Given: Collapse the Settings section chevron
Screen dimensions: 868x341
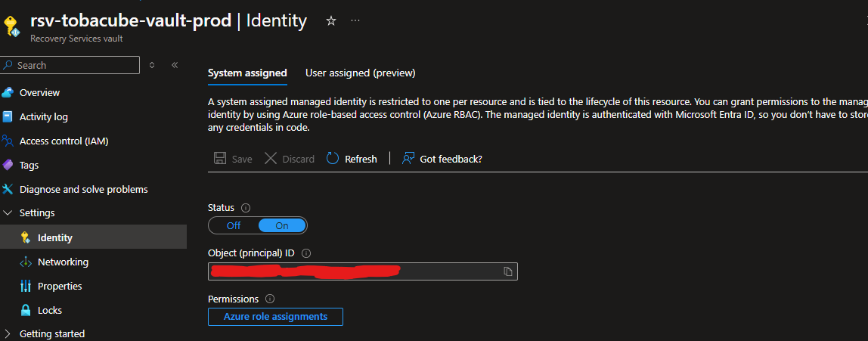Looking at the screenshot, I should tap(8, 212).
